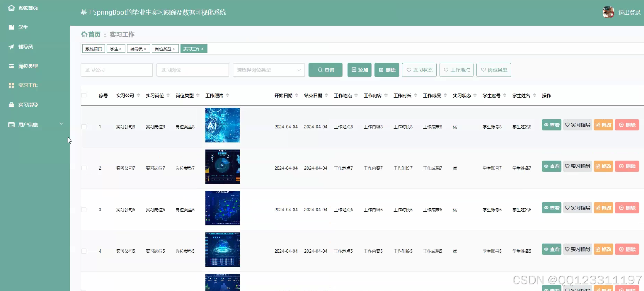Go to 首页 breadcrumb link

click(91, 35)
